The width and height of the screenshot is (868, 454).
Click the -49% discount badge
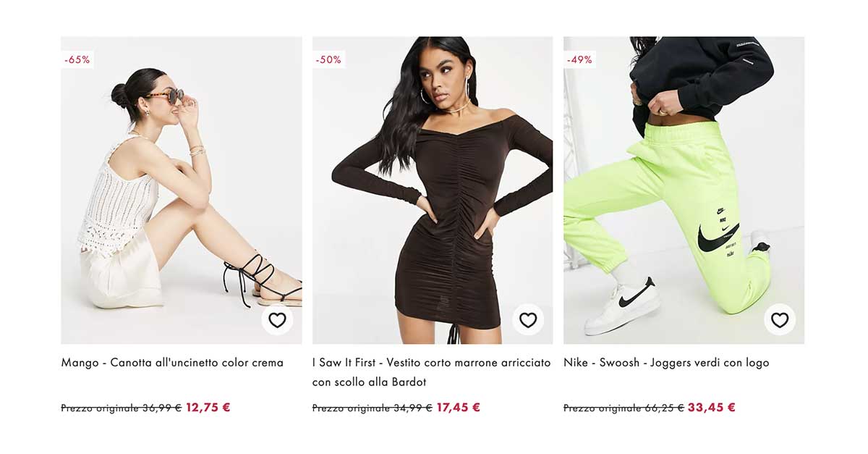pyautogui.click(x=579, y=59)
